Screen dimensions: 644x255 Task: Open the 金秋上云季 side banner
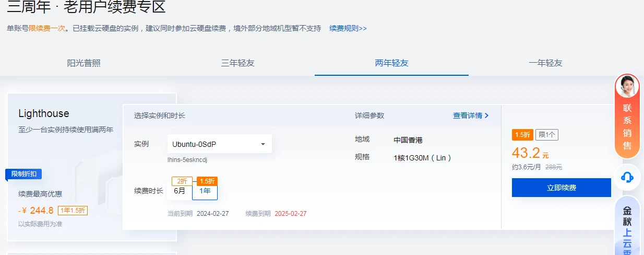(627, 227)
